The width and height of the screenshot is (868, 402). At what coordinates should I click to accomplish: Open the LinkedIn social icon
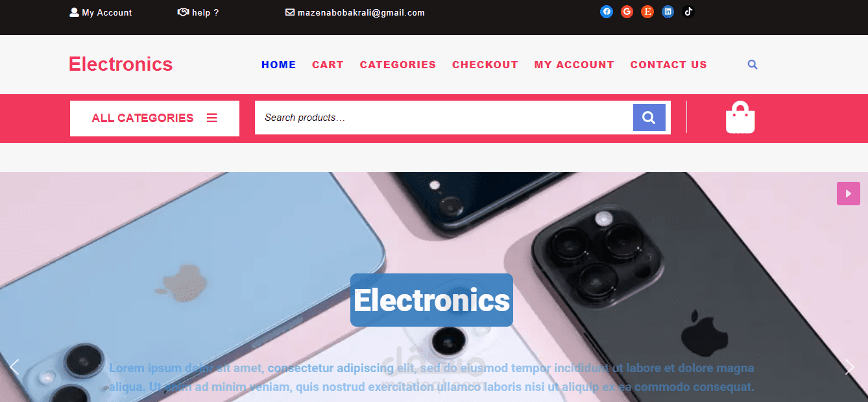(x=668, y=12)
